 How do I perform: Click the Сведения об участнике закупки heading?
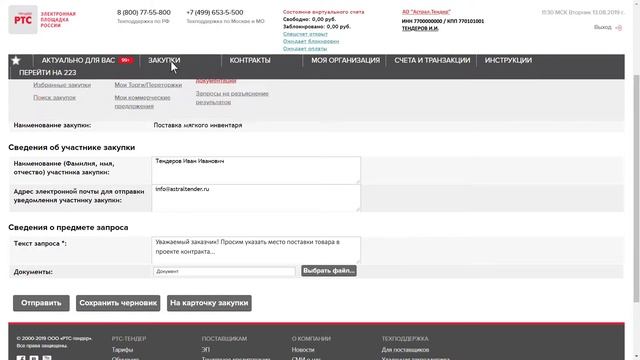pyautogui.click(x=71, y=147)
